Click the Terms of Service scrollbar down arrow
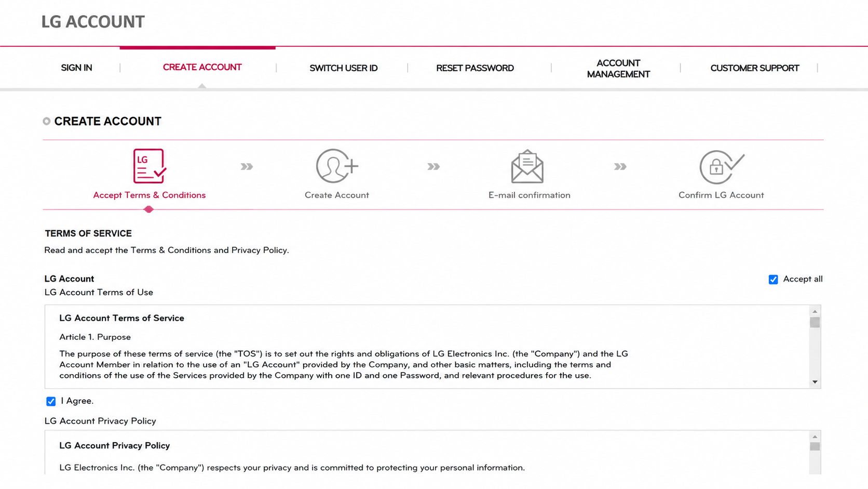This screenshot has width=868, height=489. click(815, 382)
